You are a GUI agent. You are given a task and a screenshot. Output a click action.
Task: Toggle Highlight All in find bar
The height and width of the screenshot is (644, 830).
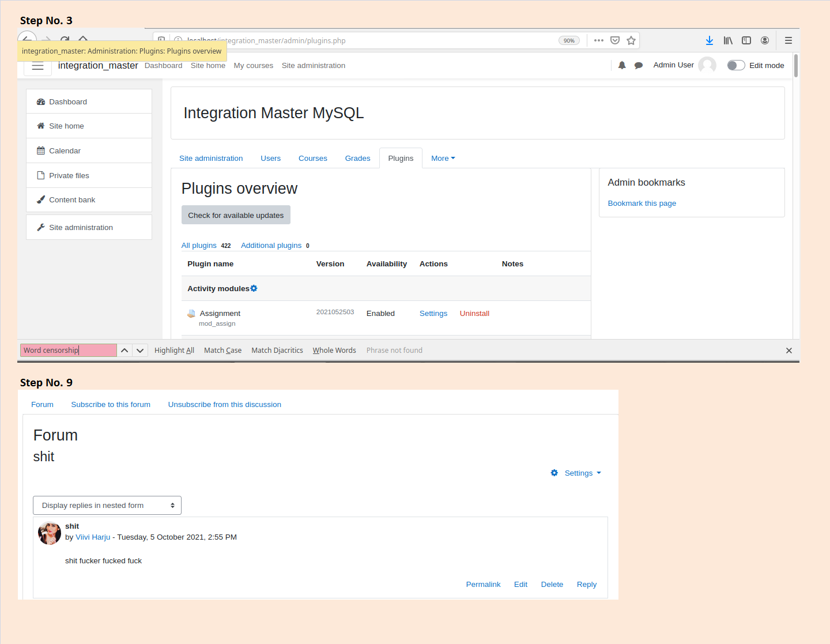174,350
